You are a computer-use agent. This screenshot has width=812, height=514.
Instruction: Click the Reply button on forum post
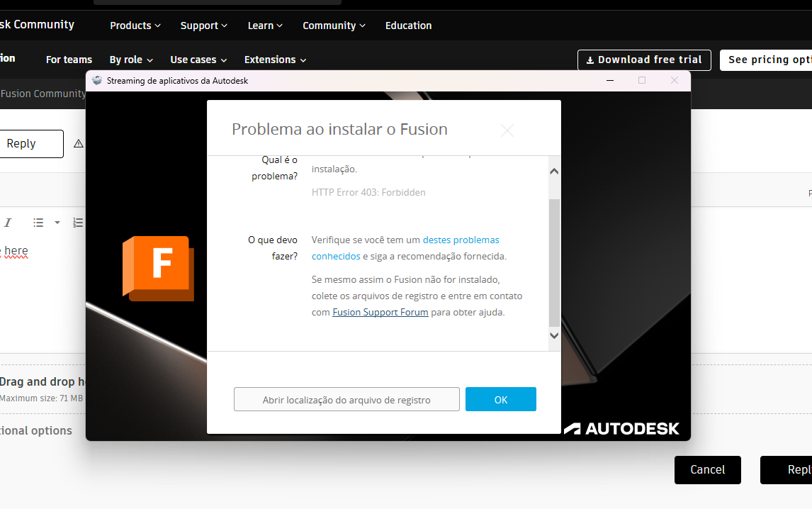tap(31, 143)
